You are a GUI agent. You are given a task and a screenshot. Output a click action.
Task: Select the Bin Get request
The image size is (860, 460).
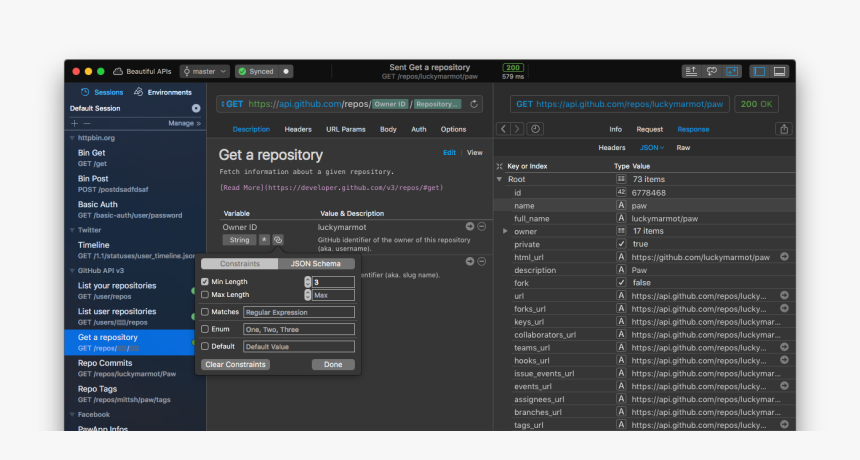point(135,158)
